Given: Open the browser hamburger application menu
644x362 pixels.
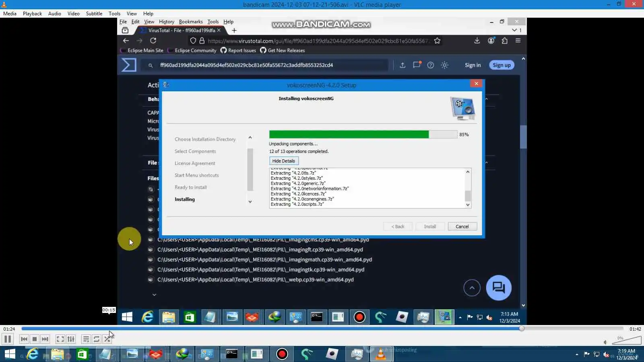Looking at the screenshot, I should pos(518,41).
